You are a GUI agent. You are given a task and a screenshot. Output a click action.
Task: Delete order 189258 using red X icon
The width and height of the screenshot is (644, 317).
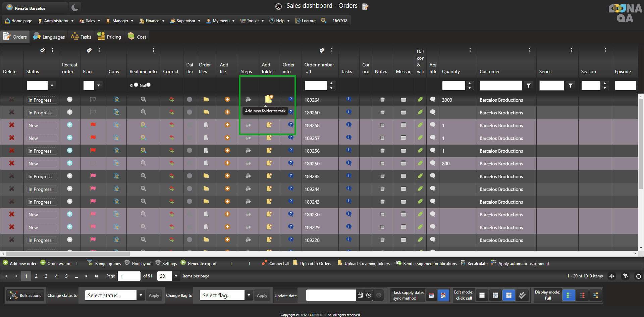click(x=12, y=125)
